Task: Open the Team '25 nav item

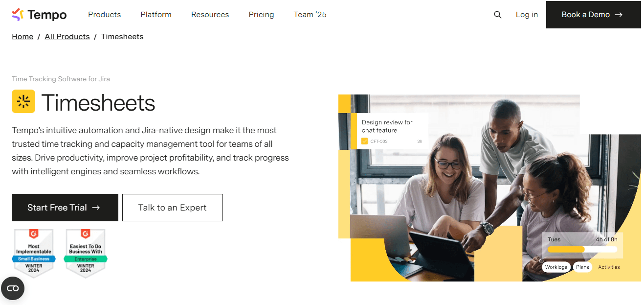Action: (310, 15)
